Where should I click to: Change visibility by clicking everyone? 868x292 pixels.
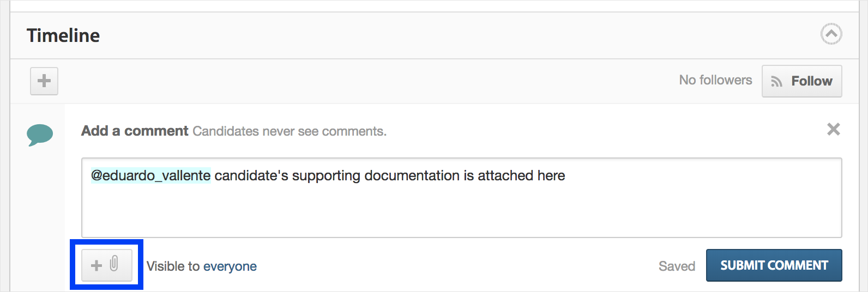pyautogui.click(x=230, y=266)
